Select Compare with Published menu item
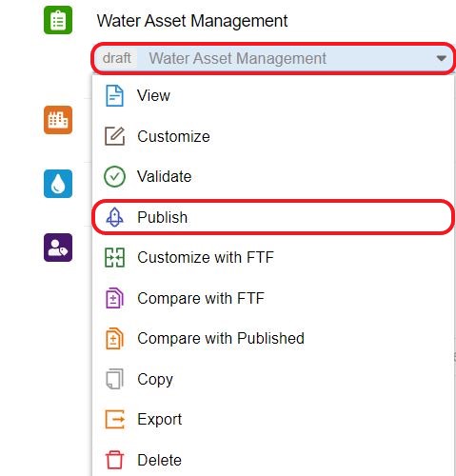This screenshot has width=456, height=476. coord(273,338)
